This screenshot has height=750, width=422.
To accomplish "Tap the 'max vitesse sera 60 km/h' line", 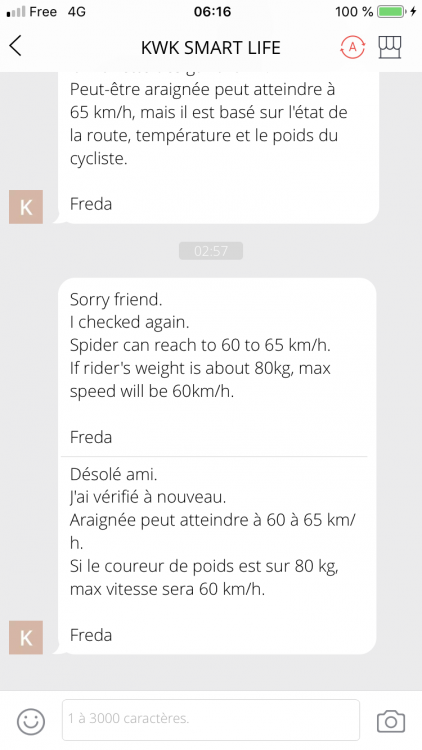I will tap(167, 589).
